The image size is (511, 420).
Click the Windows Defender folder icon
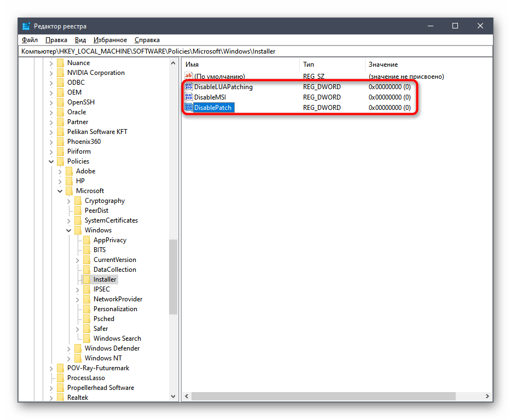pyautogui.click(x=78, y=348)
